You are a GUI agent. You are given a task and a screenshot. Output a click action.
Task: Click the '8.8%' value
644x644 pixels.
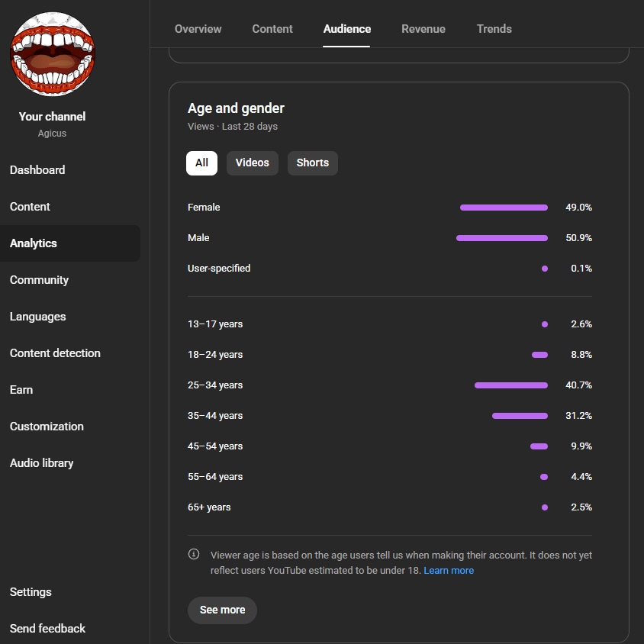(x=581, y=355)
